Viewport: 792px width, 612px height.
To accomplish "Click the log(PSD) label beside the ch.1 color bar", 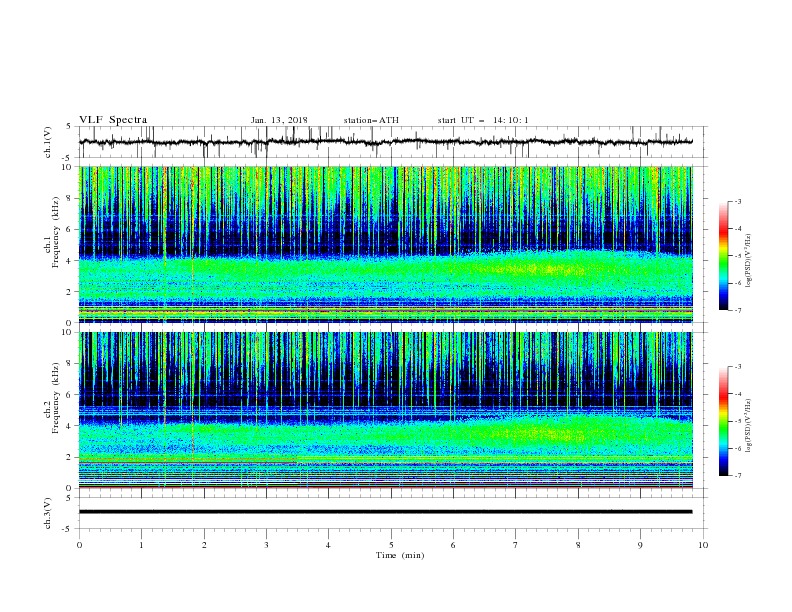I will (748, 261).
